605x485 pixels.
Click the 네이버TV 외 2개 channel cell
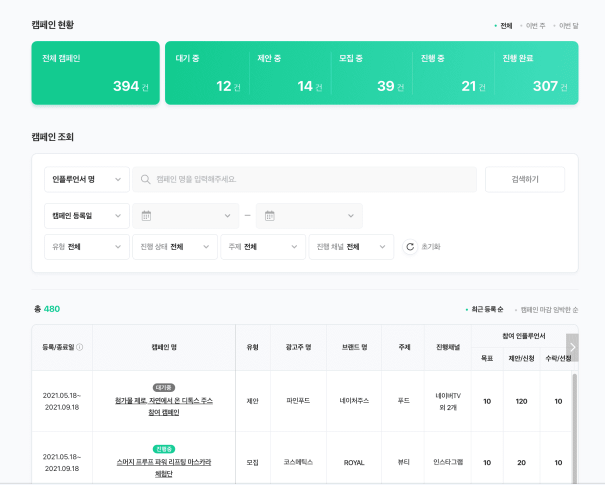tap(448, 401)
